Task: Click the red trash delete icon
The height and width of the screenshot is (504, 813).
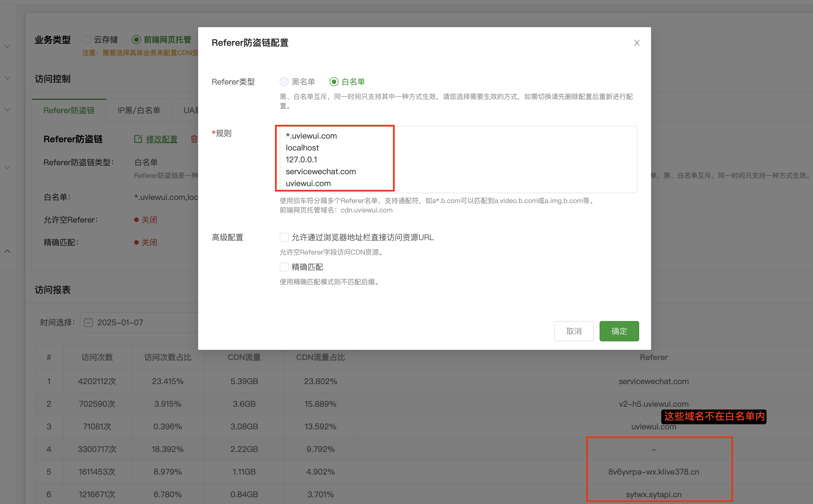Action: [194, 139]
